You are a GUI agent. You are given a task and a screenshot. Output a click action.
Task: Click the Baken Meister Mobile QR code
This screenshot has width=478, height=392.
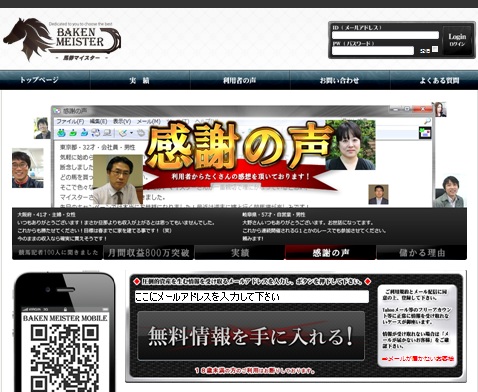click(x=65, y=358)
